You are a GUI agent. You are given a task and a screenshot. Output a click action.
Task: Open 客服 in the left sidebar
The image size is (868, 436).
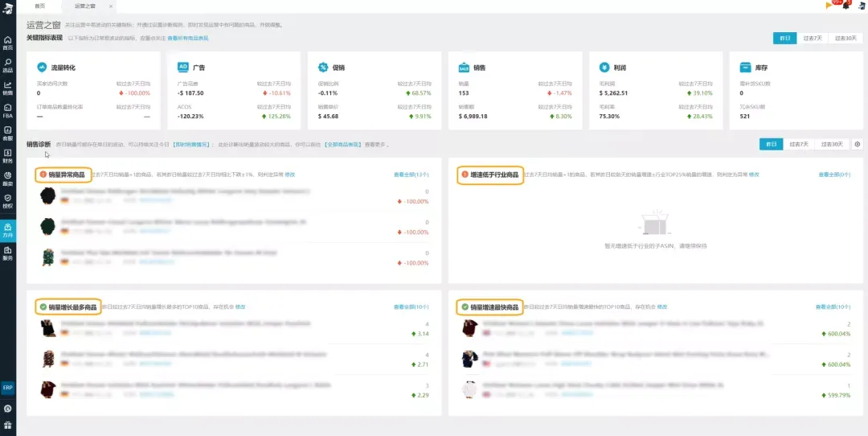tap(8, 133)
